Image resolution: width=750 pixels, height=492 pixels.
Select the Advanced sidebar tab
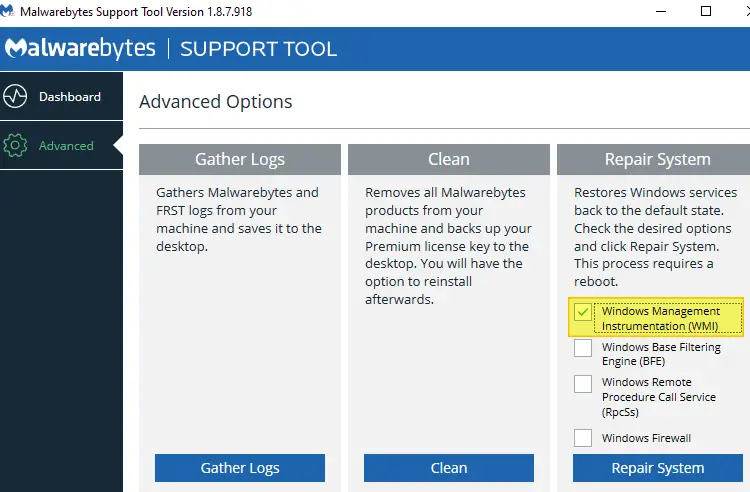(61, 145)
